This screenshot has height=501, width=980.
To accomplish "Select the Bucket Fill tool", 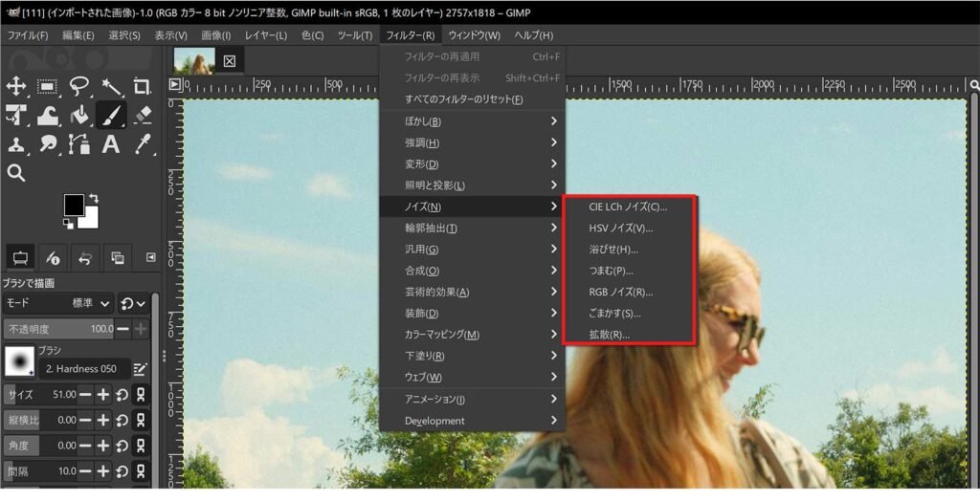I will coord(79,116).
